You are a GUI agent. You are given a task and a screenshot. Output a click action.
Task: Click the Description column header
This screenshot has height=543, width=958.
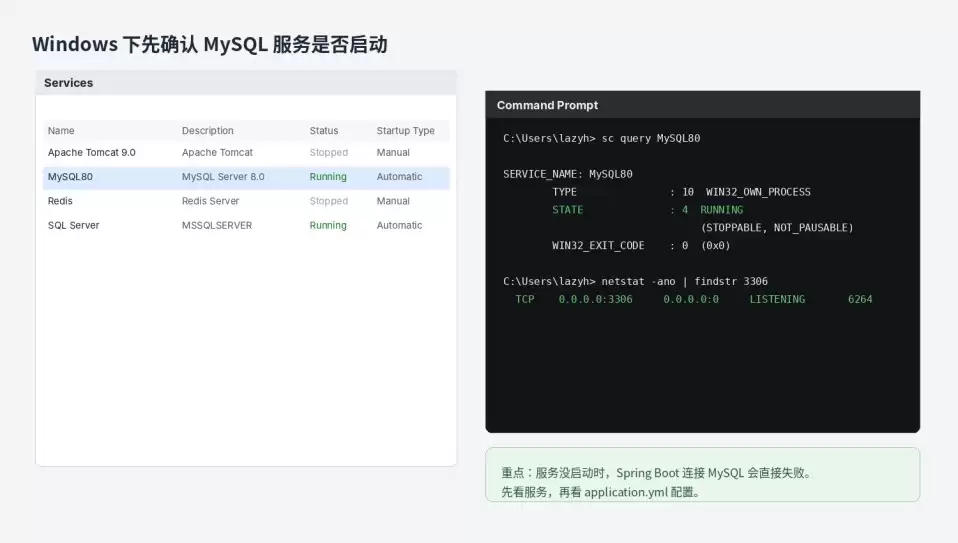point(208,131)
